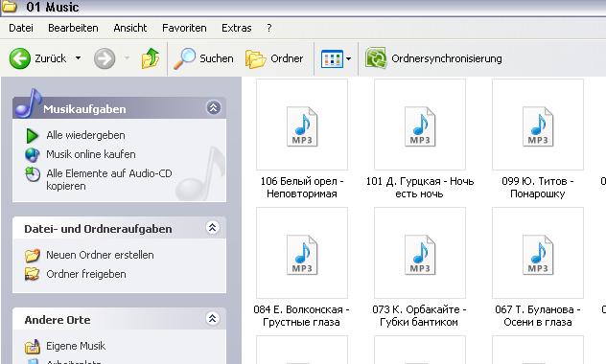The height and width of the screenshot is (364, 606).
Task: Click the CD copy icon in Musikaufgaben
Action: pos(33,174)
